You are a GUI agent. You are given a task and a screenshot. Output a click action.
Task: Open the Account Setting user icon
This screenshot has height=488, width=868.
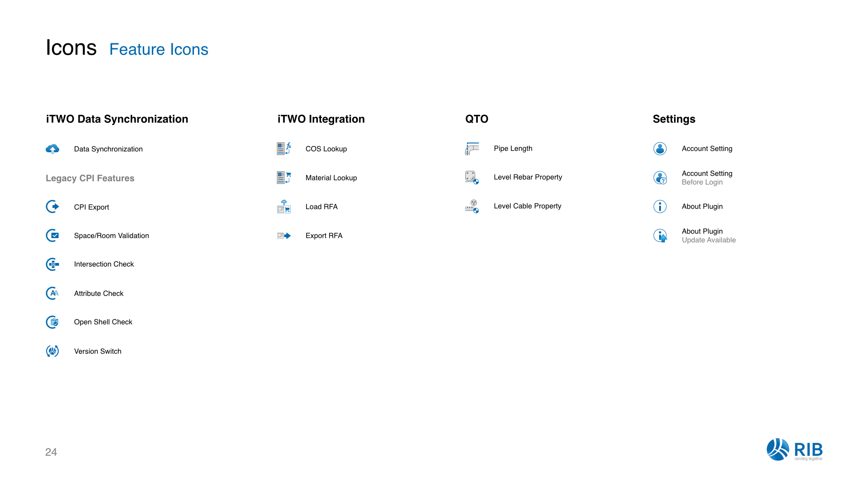click(x=660, y=149)
